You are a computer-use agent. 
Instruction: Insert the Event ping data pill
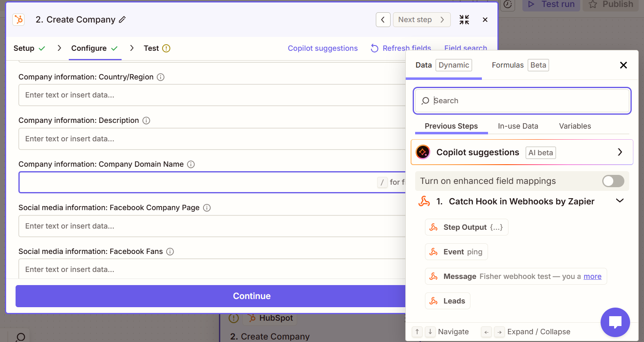[456, 252]
